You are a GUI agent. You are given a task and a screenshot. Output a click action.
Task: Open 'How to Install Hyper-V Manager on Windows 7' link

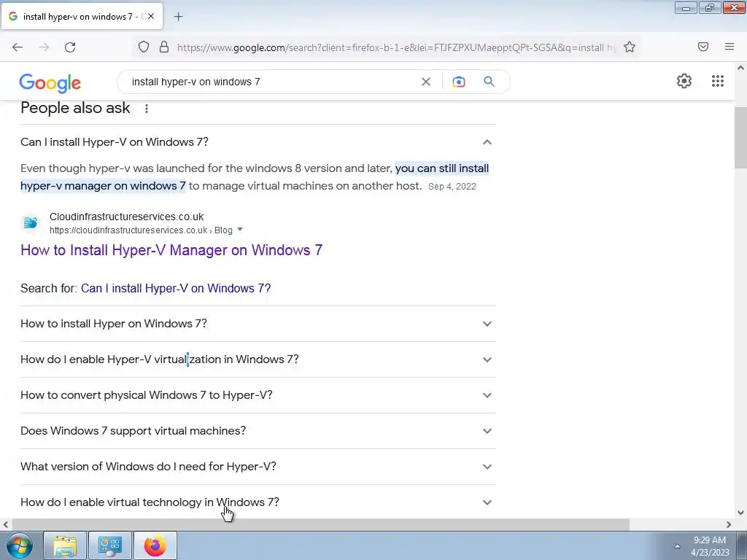tap(171, 250)
